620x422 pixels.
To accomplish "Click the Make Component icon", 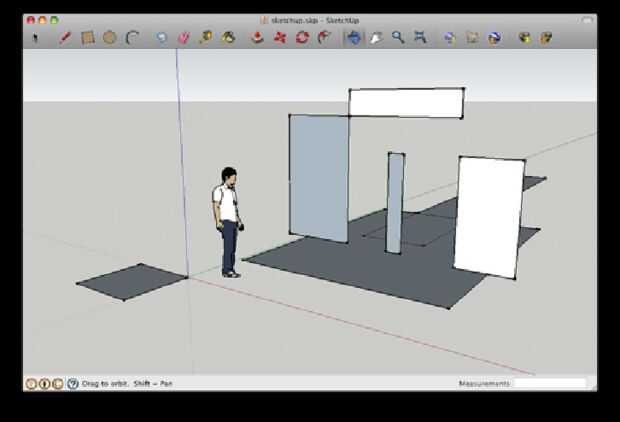I will click(161, 38).
